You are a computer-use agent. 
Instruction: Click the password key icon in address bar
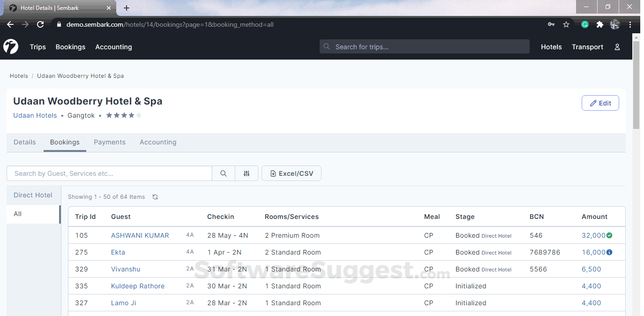click(x=551, y=24)
